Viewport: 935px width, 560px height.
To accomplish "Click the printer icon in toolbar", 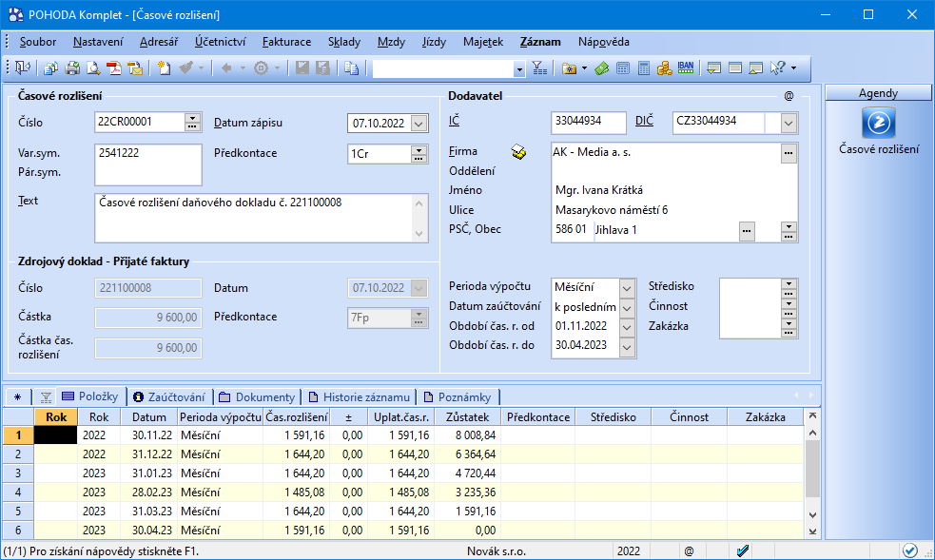I will pyautogui.click(x=72, y=68).
